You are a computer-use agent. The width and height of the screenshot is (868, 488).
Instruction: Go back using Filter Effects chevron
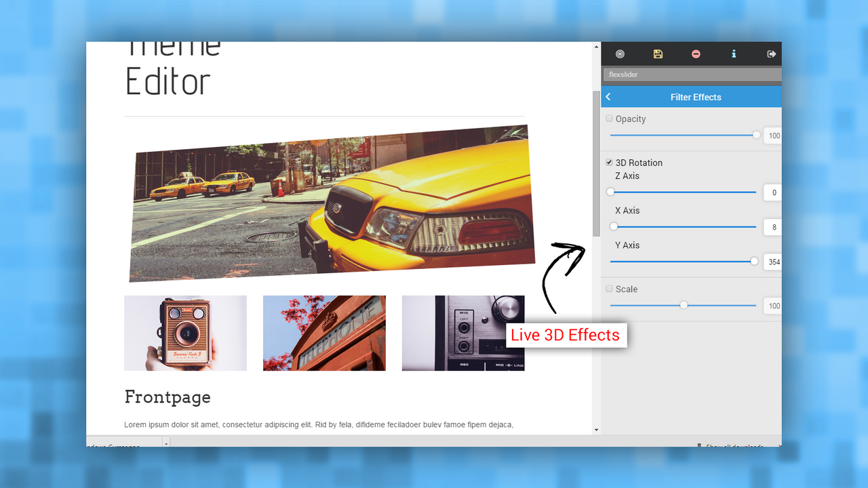pos(608,97)
